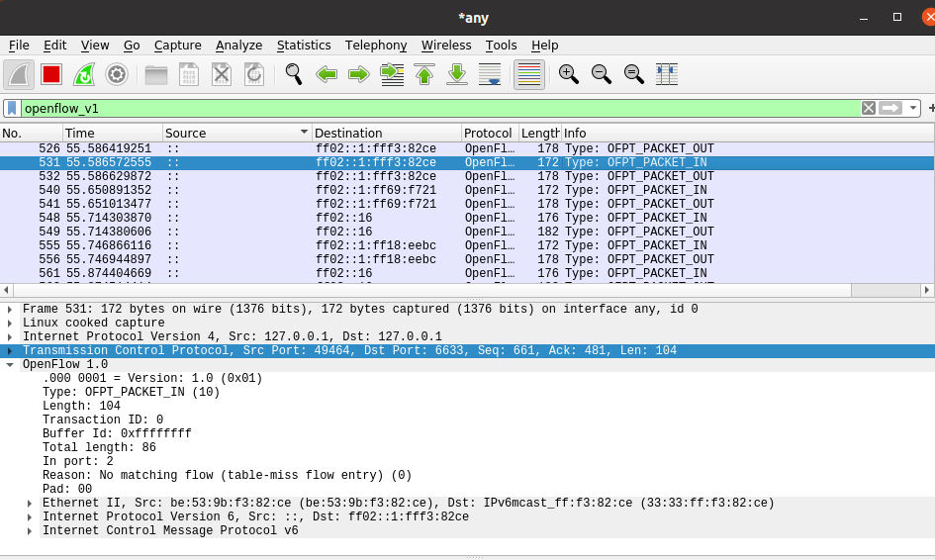Image resolution: width=935 pixels, height=560 pixels.
Task: Open the Analyze menu
Action: (x=238, y=46)
